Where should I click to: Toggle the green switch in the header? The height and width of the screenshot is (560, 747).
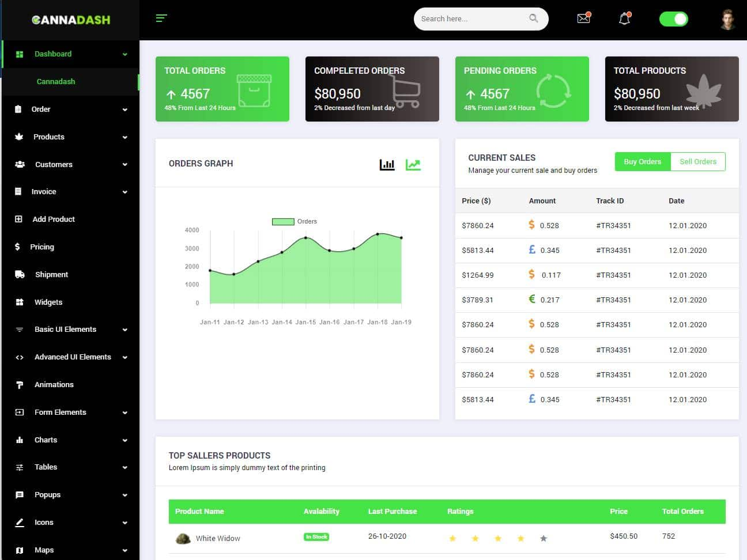(x=674, y=19)
